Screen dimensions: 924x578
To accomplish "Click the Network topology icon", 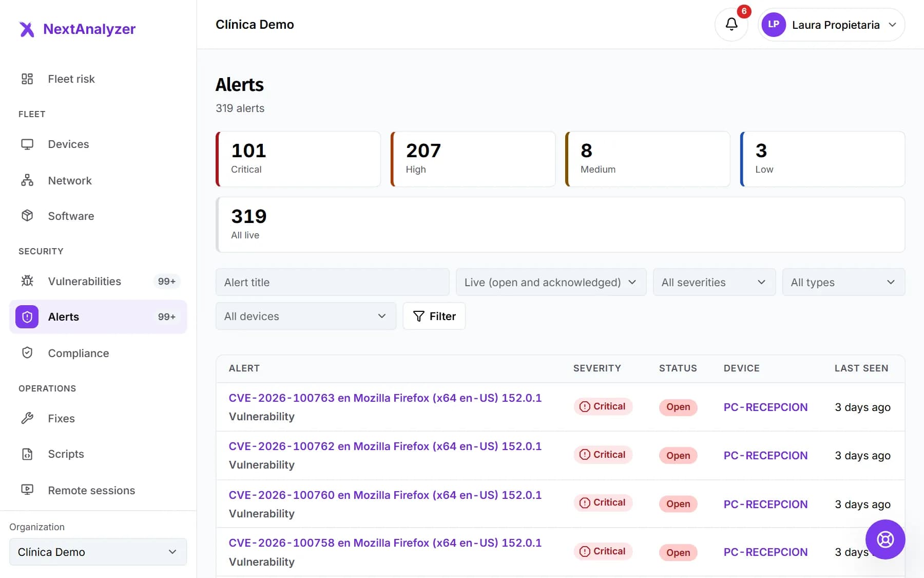I will [27, 180].
